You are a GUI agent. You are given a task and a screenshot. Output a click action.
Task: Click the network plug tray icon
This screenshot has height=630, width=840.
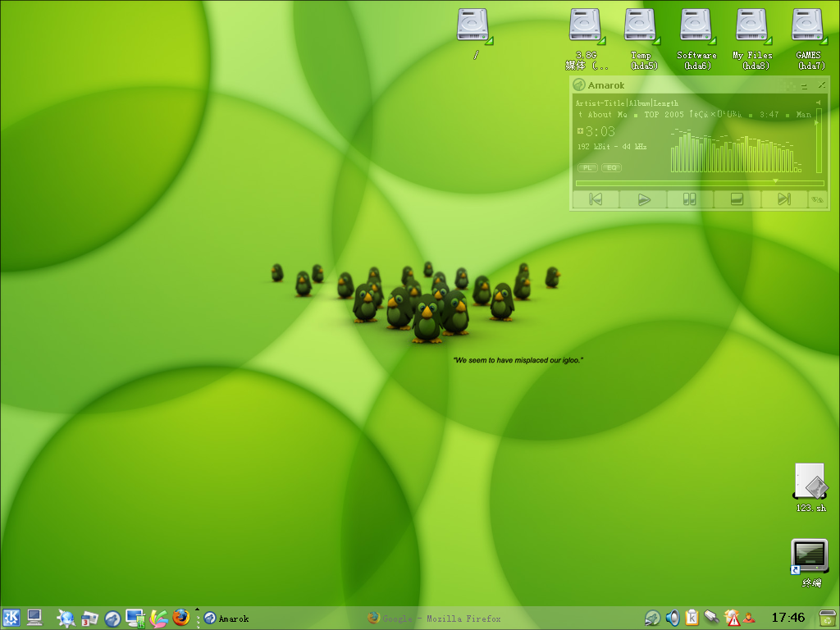coord(711,618)
